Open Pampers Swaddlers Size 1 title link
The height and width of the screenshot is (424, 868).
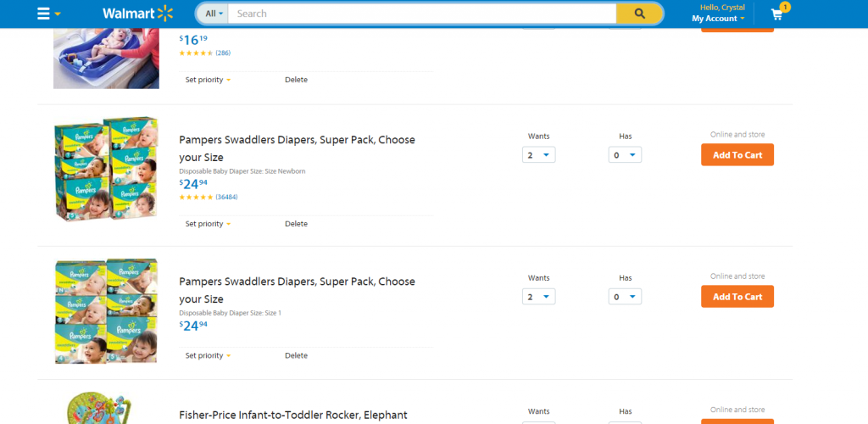tap(298, 290)
